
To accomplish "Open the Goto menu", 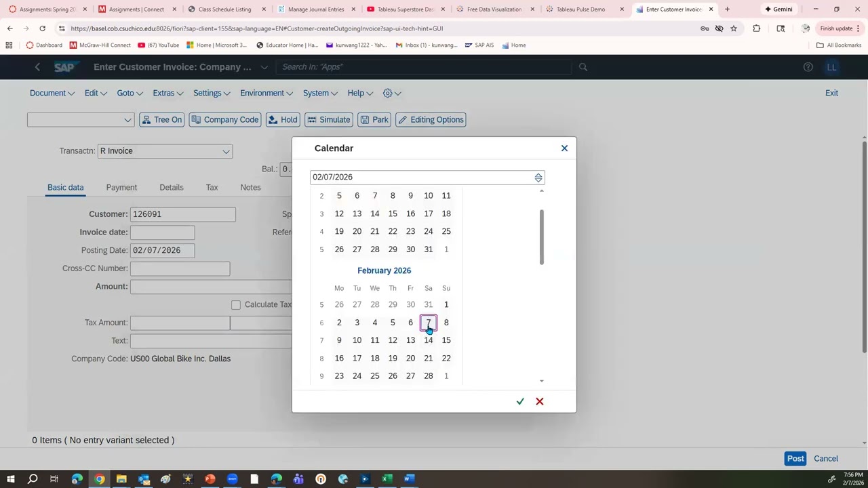I will tap(130, 93).
